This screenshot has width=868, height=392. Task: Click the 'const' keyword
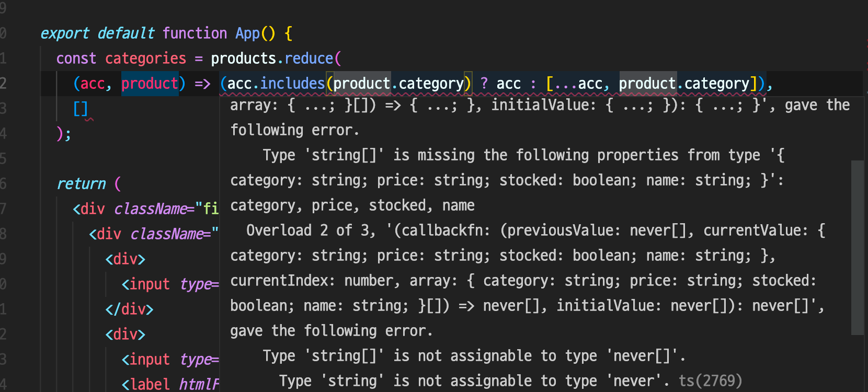coord(76,59)
